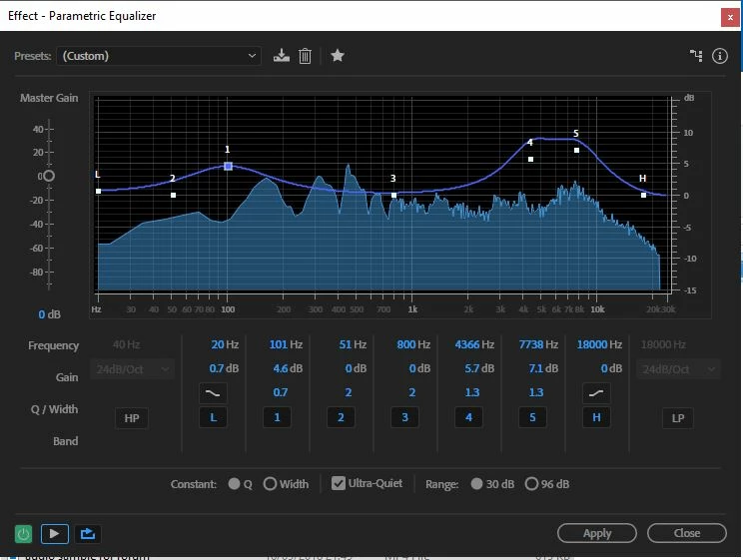
Task: Select control point 5 on graph
Action: click(x=576, y=150)
